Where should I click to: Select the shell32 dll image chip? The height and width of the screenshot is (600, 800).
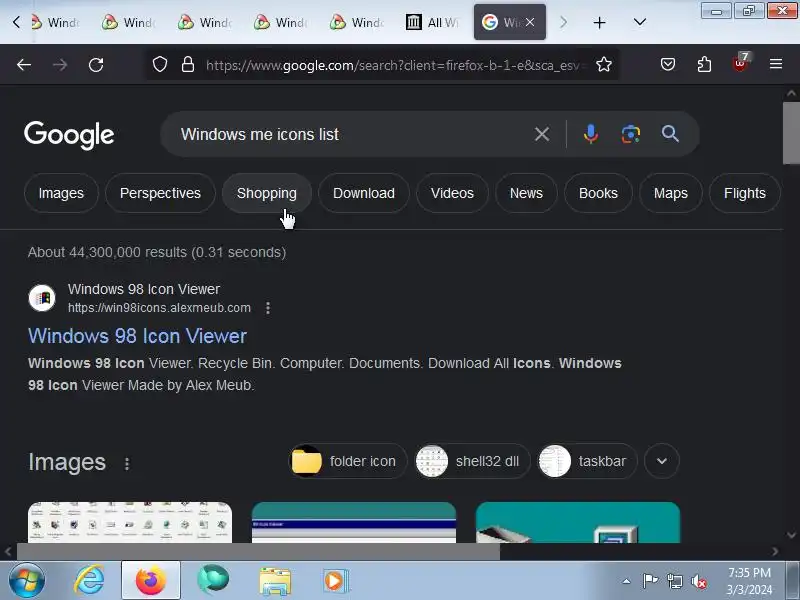point(472,461)
